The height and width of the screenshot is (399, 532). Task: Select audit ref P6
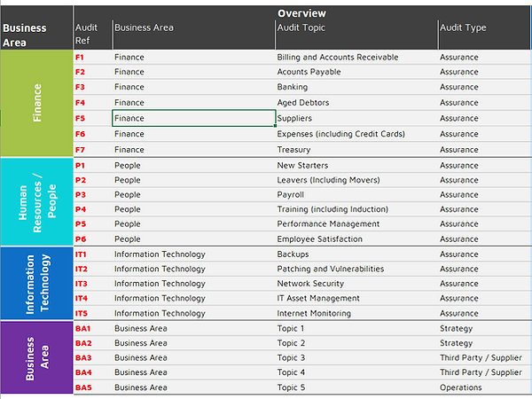[92, 239]
